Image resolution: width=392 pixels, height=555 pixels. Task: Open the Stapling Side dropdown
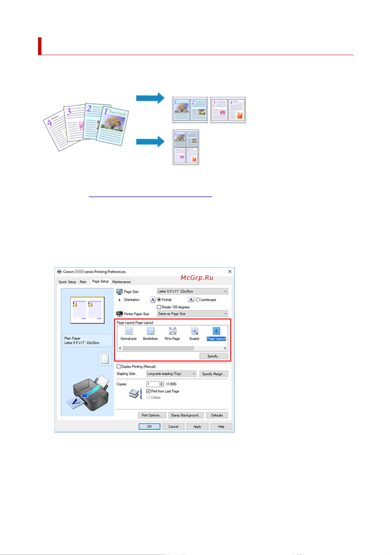click(x=171, y=374)
